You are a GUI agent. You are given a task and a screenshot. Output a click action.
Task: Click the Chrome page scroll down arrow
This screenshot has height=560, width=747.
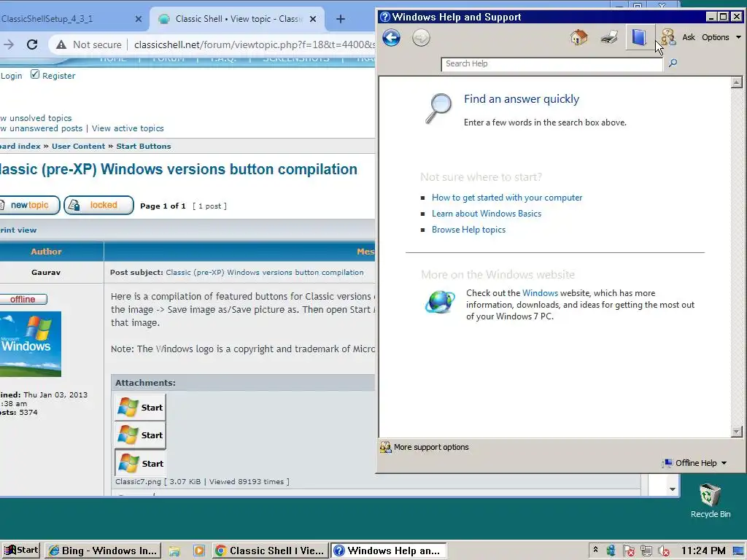(672, 489)
